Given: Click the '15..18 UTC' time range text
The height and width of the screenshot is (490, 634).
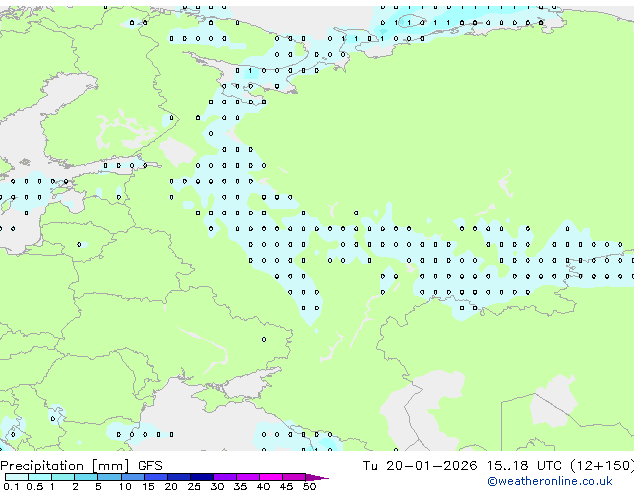Looking at the screenshot, I should click(524, 466).
